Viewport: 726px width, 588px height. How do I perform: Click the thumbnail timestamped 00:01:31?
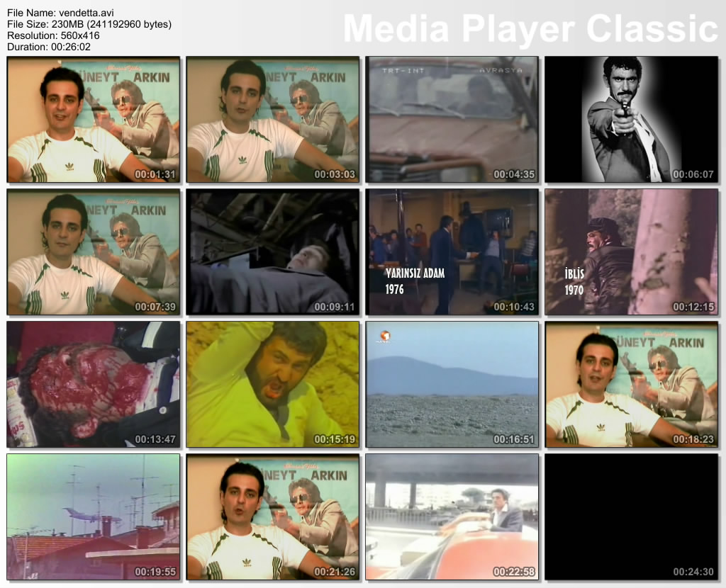click(94, 120)
